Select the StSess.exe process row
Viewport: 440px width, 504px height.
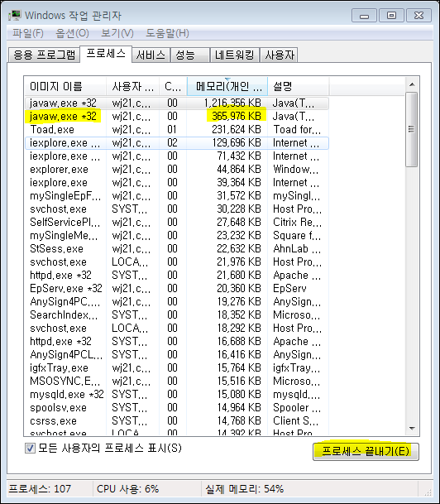pyautogui.click(x=177, y=248)
